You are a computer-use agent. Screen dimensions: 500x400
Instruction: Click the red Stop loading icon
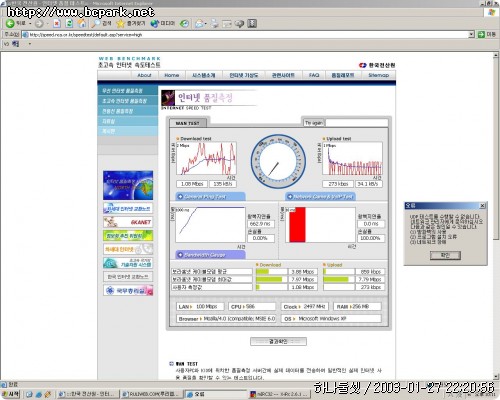coord(57,23)
